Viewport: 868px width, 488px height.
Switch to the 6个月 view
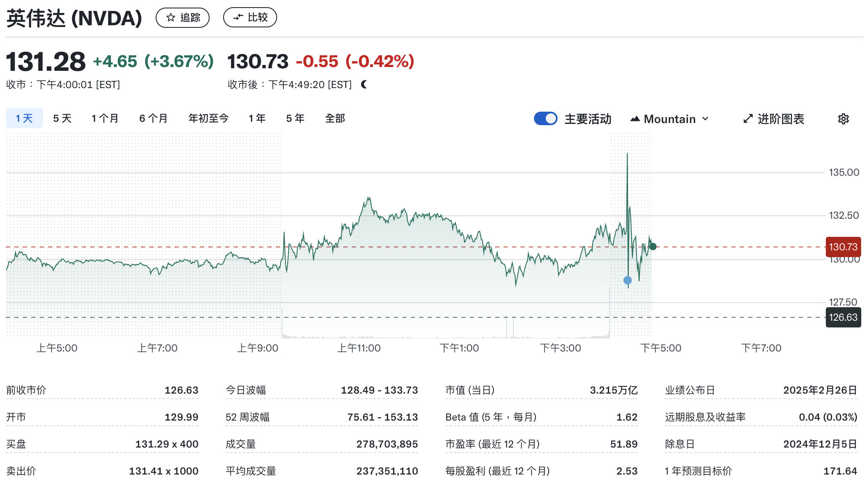coord(152,118)
